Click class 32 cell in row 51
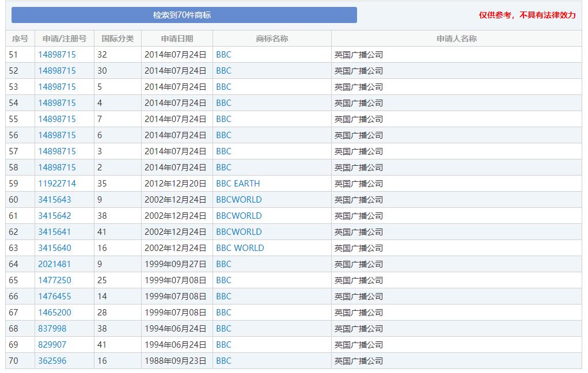 [117, 54]
